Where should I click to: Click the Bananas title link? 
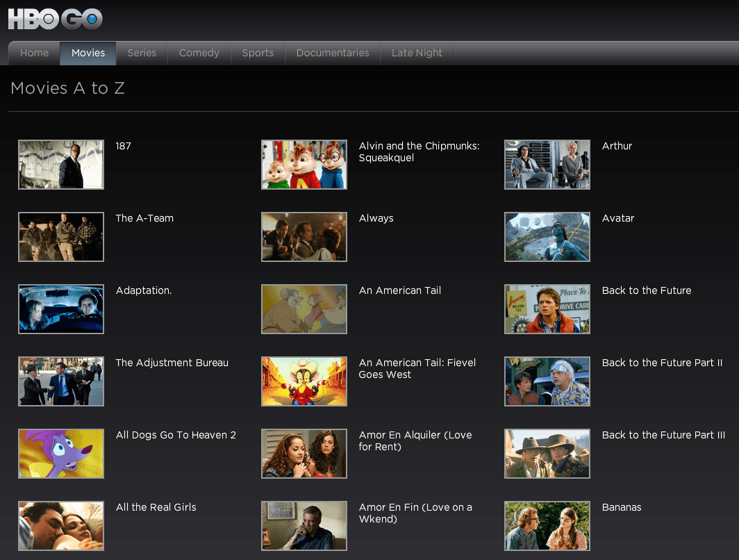pos(622,507)
